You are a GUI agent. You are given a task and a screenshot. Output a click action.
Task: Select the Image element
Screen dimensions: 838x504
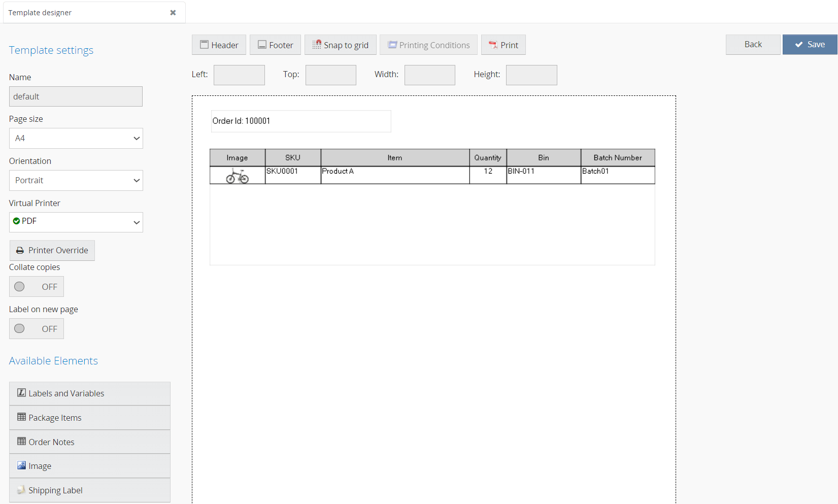pyautogui.click(x=89, y=466)
